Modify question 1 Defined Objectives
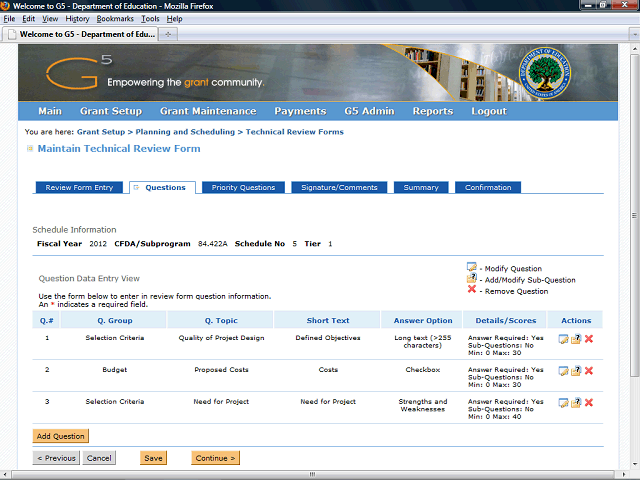Image resolution: width=640 pixels, height=480 pixels. pyautogui.click(x=563, y=339)
